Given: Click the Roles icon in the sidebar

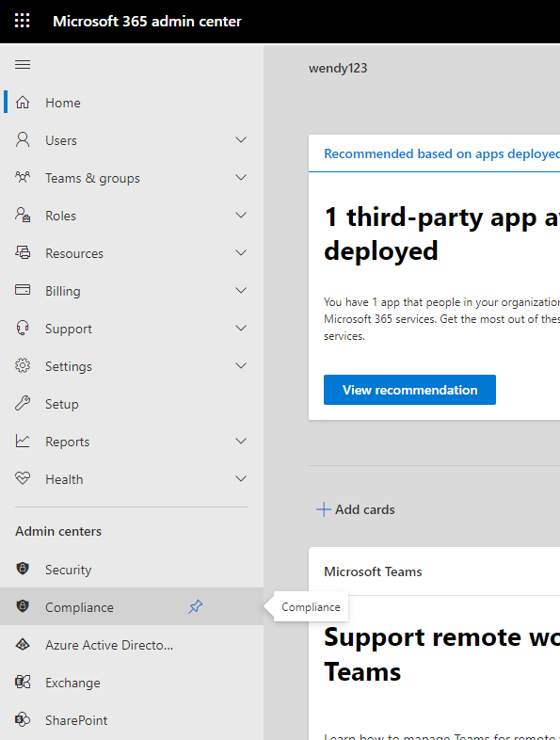Looking at the screenshot, I should (23, 216).
